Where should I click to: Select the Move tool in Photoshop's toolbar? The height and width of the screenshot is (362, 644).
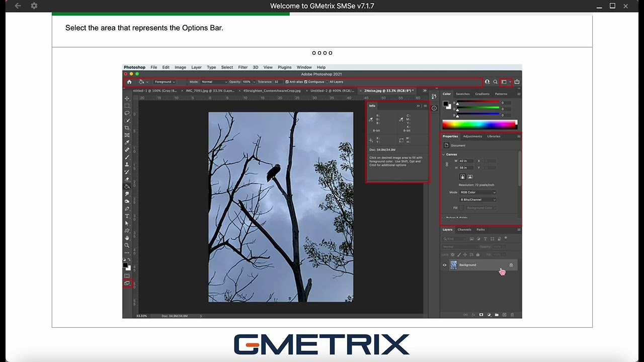pyautogui.click(x=127, y=98)
